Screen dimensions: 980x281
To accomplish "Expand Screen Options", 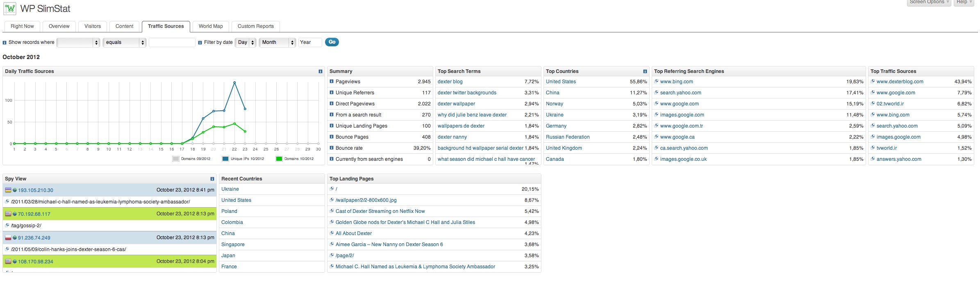I will point(929,2).
